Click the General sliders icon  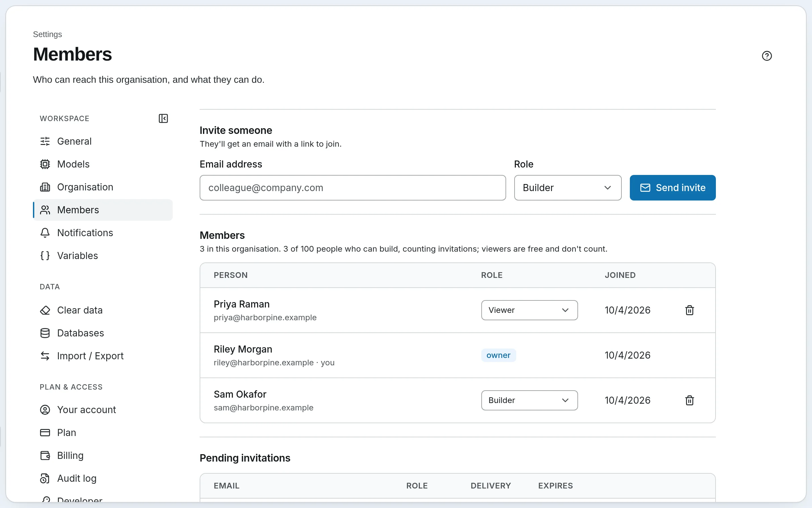[x=45, y=141]
